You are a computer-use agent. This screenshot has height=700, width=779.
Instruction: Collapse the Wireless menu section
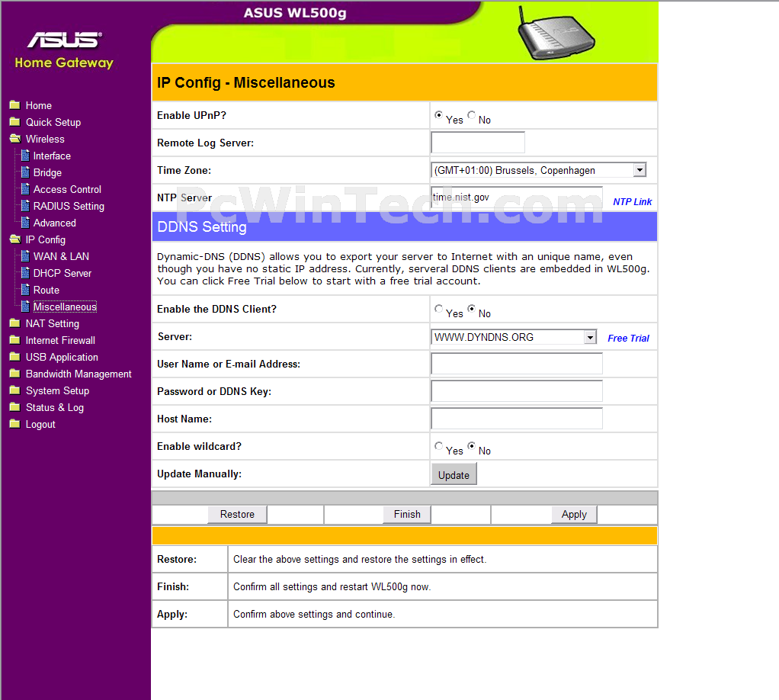tap(45, 140)
